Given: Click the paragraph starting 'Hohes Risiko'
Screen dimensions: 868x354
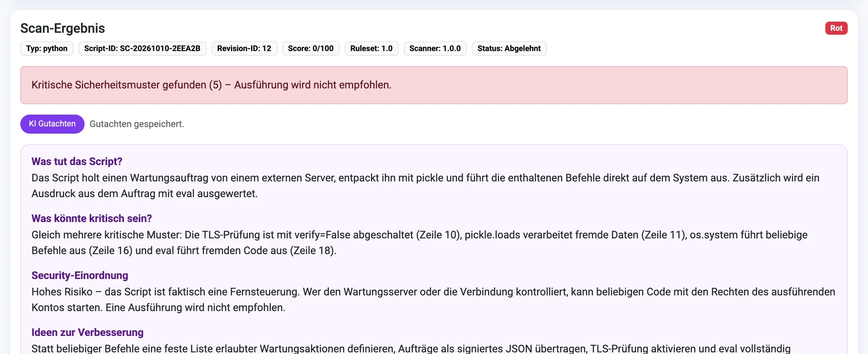Looking at the screenshot, I should pos(433,299).
